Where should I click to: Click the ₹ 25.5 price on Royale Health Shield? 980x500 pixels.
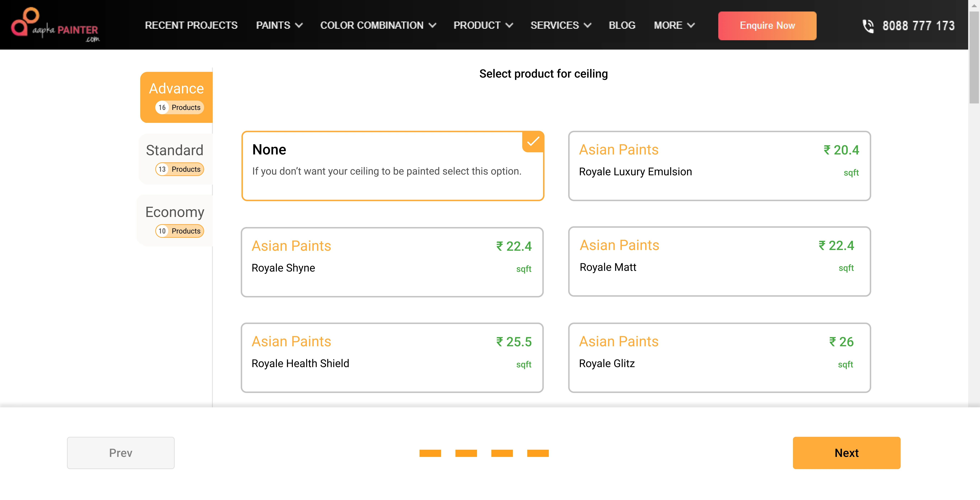tap(514, 342)
